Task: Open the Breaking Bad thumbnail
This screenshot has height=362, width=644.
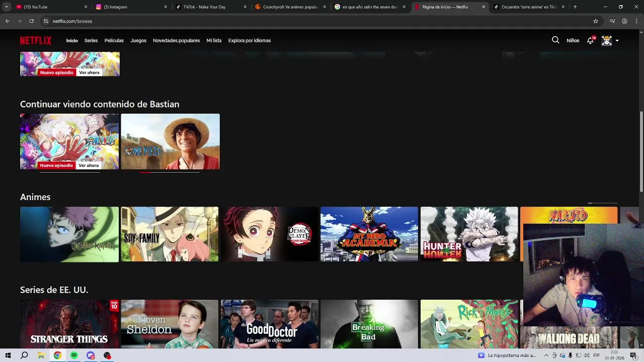Action: (x=369, y=324)
